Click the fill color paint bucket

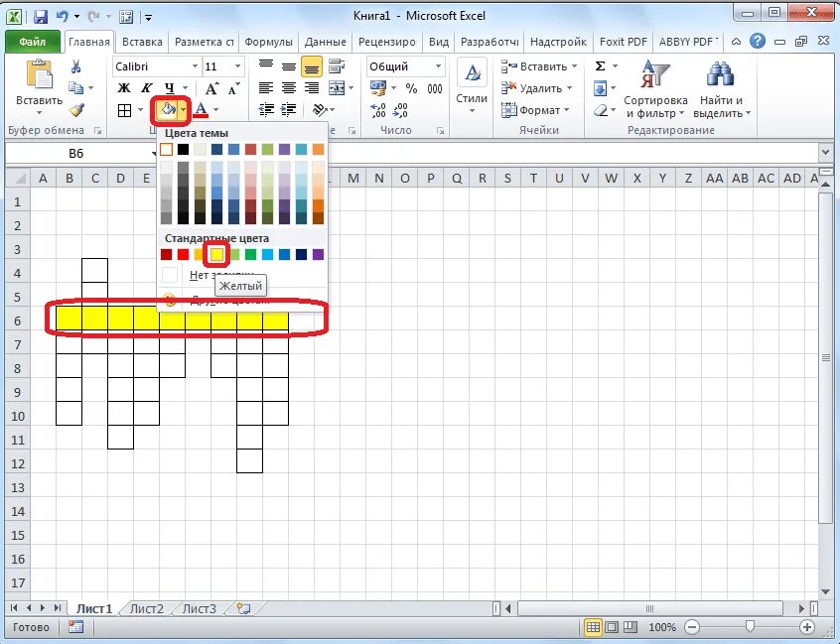(x=168, y=110)
